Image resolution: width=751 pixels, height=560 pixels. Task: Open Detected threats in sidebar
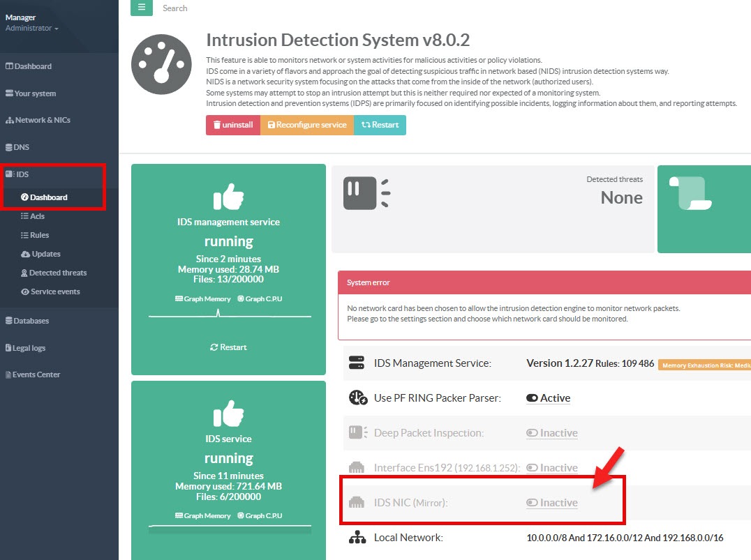57,273
